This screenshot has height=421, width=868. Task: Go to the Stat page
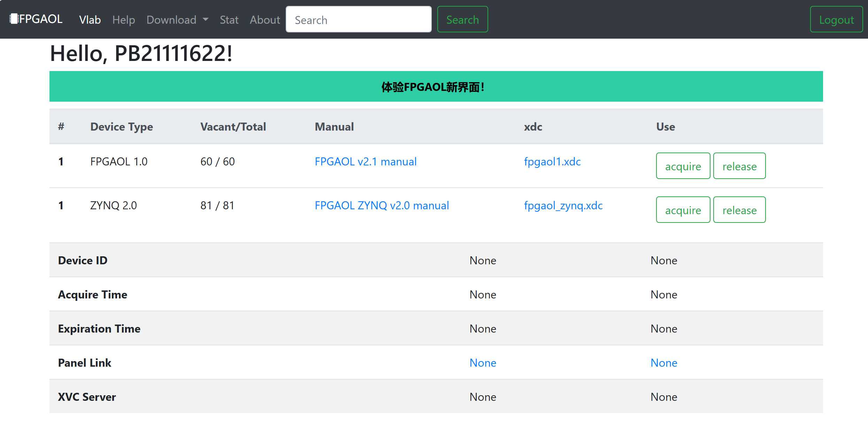229,20
